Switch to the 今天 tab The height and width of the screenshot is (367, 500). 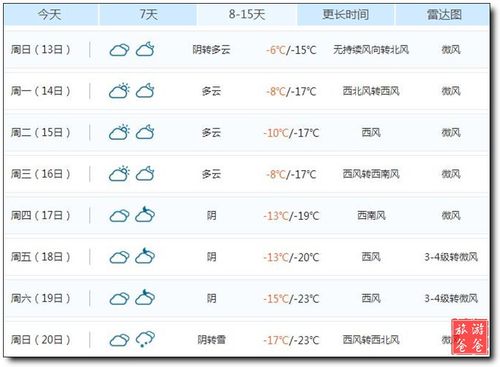tap(51, 15)
